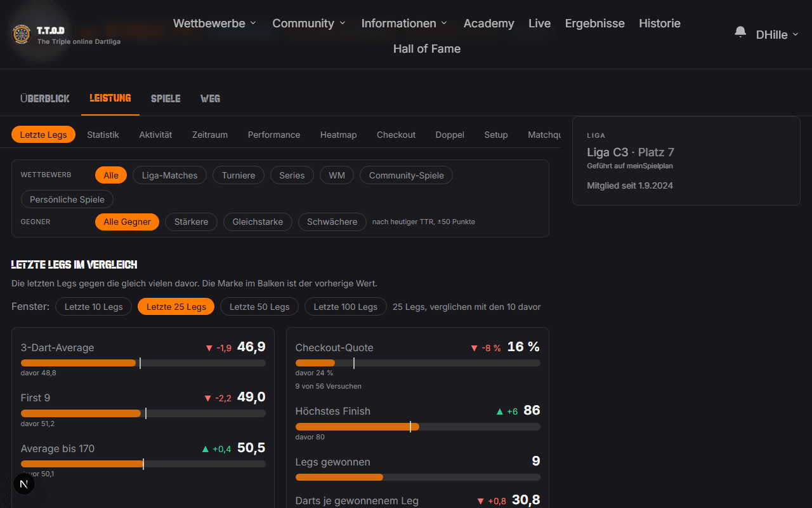Go to the Academy page
Viewport: 812px width, 508px height.
488,23
